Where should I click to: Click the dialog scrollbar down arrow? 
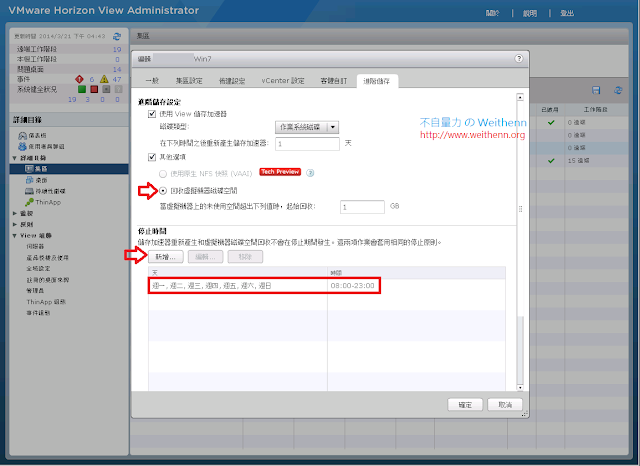coord(520,387)
